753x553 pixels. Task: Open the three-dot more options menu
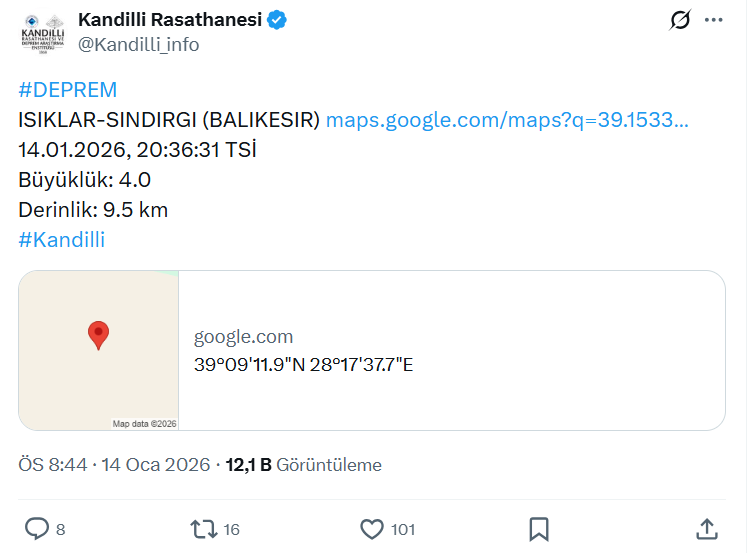[714, 20]
